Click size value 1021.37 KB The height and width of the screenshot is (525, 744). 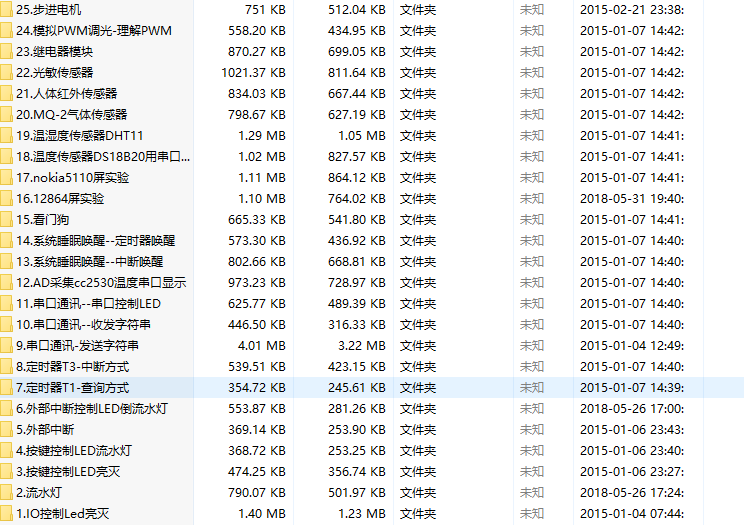[x=253, y=72]
